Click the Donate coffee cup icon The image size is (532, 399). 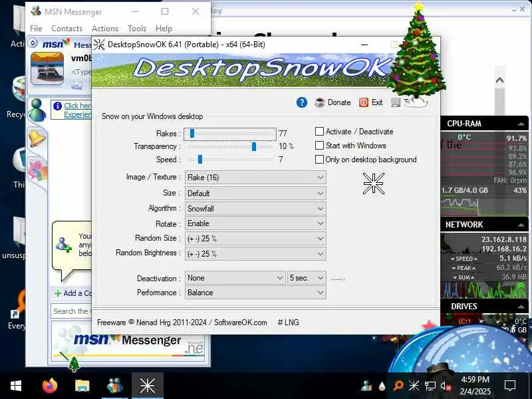(320, 102)
